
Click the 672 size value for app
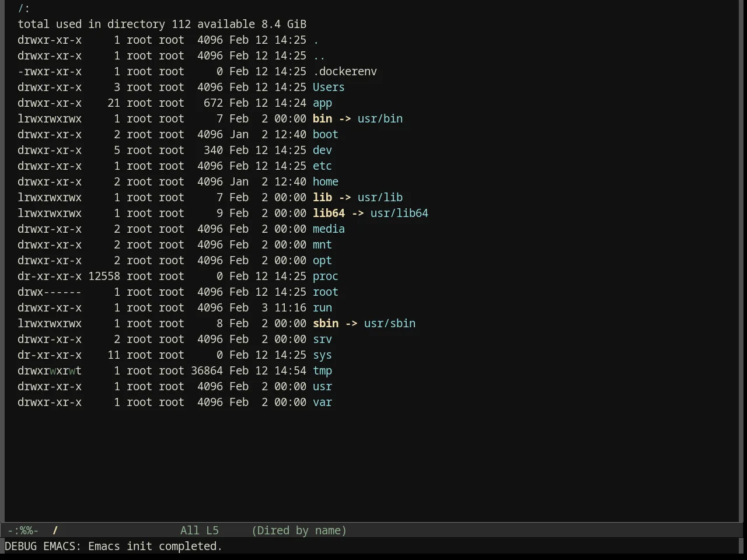[x=213, y=103]
